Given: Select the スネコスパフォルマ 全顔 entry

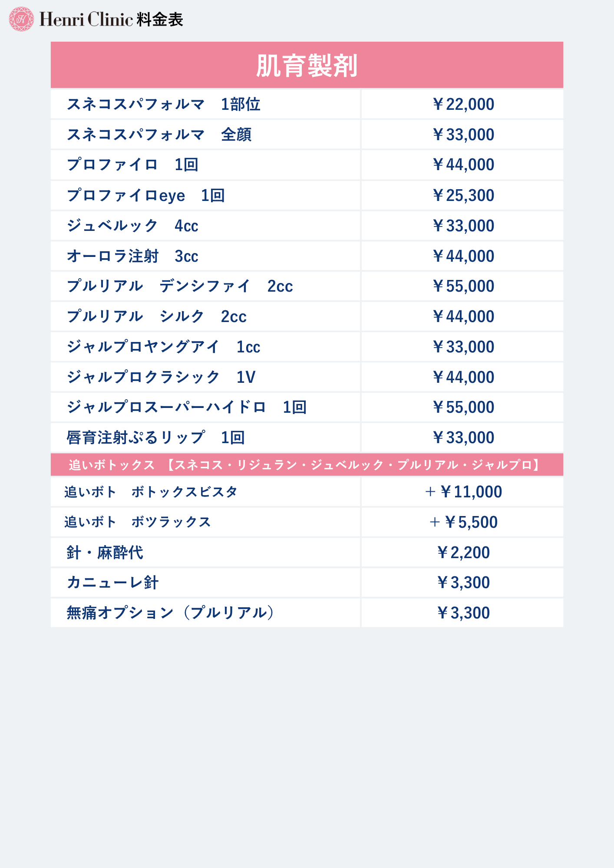Looking at the screenshot, I should coord(159,135).
